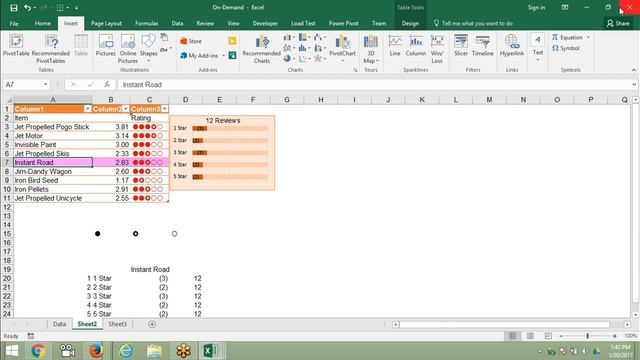
Task: Insert a PivotChart
Action: pos(342,48)
